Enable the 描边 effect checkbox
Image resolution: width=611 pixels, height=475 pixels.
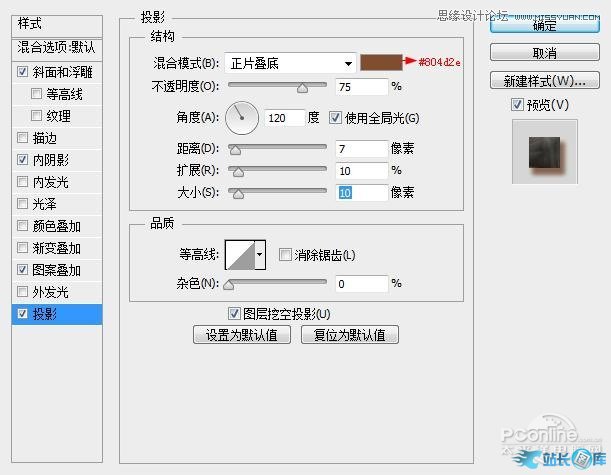click(23, 138)
